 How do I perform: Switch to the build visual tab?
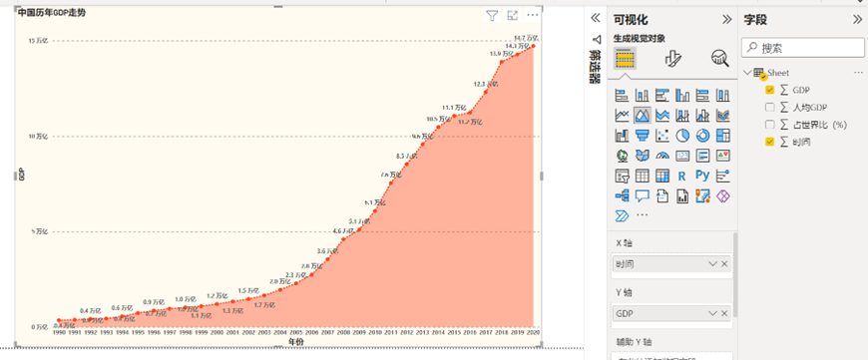pyautogui.click(x=625, y=58)
